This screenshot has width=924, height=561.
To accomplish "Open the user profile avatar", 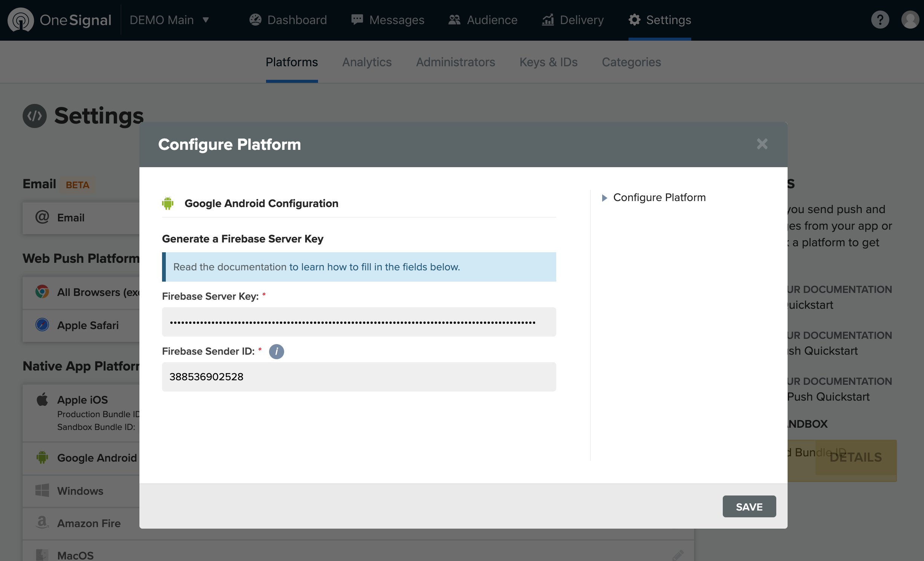I will point(910,20).
